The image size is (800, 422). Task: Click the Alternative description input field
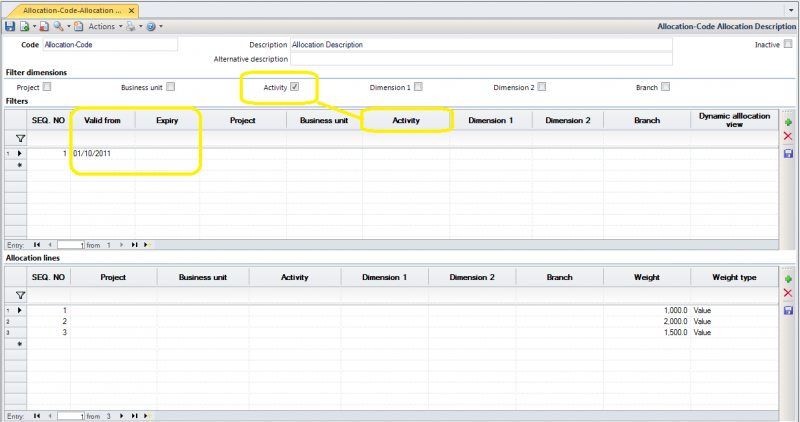481,59
